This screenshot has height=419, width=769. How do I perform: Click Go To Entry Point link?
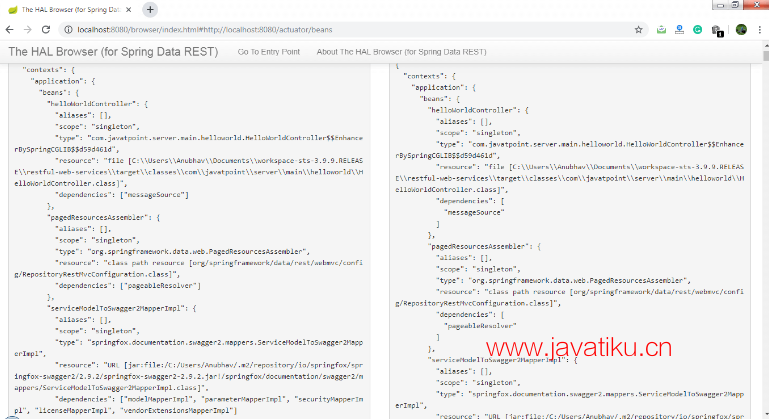pyautogui.click(x=268, y=51)
